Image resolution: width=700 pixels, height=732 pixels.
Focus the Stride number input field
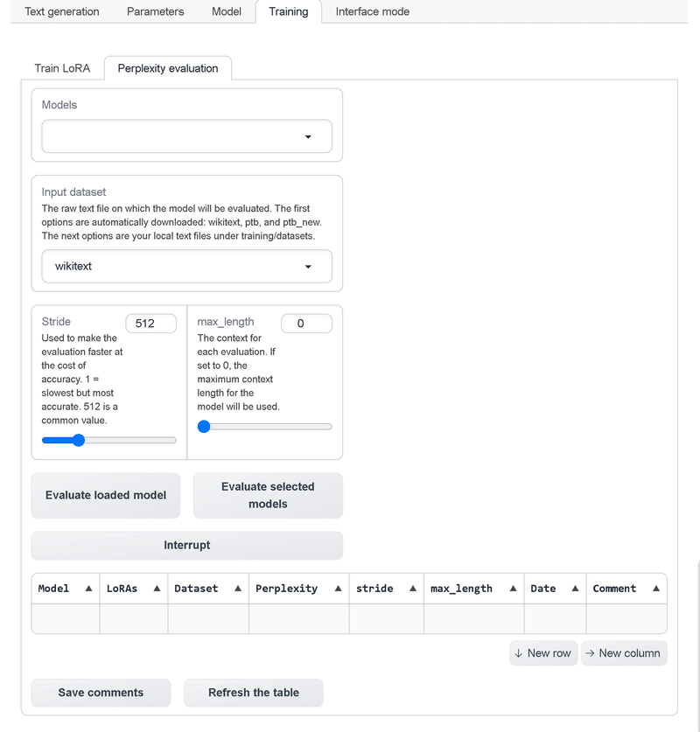click(x=150, y=324)
